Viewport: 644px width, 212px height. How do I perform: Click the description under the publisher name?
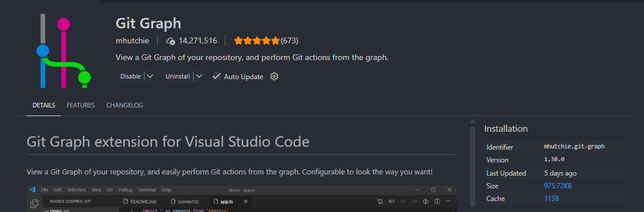252,57
